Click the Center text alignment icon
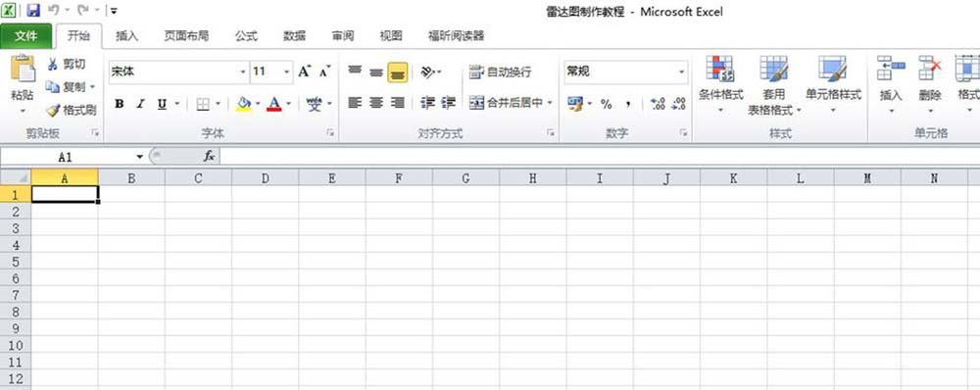The height and width of the screenshot is (390, 980). (375, 103)
